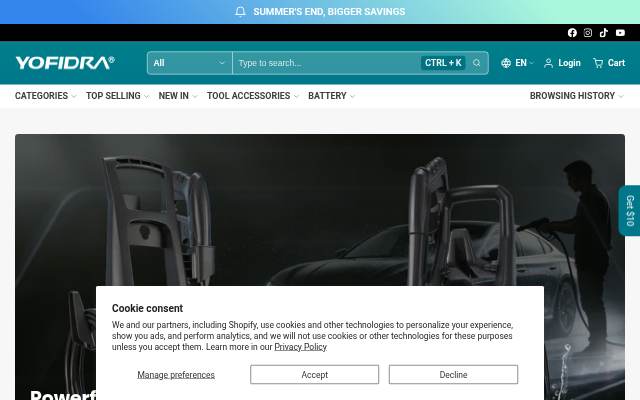Open the Top Selling menu
Image resolution: width=640 pixels, height=400 pixels.
pyautogui.click(x=118, y=96)
